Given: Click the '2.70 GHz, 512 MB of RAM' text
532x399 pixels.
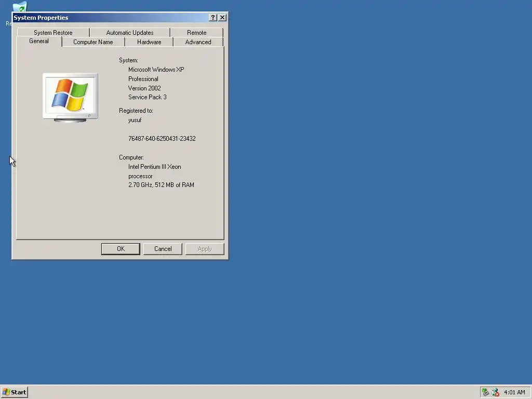Looking at the screenshot, I should [x=161, y=185].
